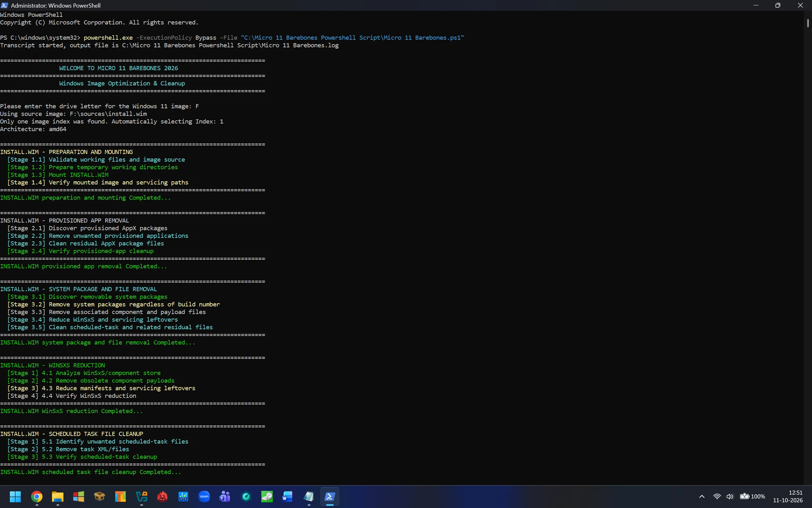Click the battery 100% tray indicator

point(753,496)
